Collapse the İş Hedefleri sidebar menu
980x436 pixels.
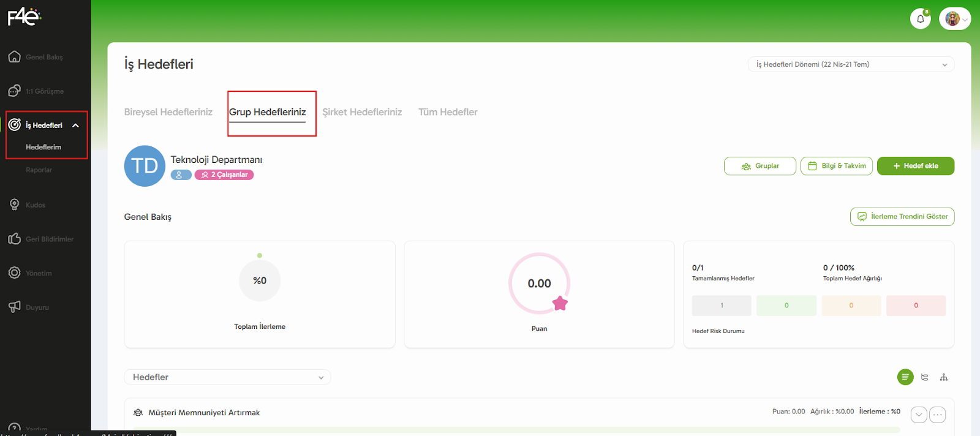[76, 126]
